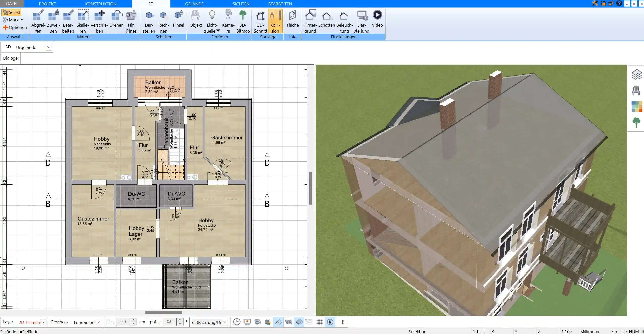Image resolution: width=644 pixels, height=334 pixels.
Task: Open the DATEI menu
Action: click(x=12, y=4)
